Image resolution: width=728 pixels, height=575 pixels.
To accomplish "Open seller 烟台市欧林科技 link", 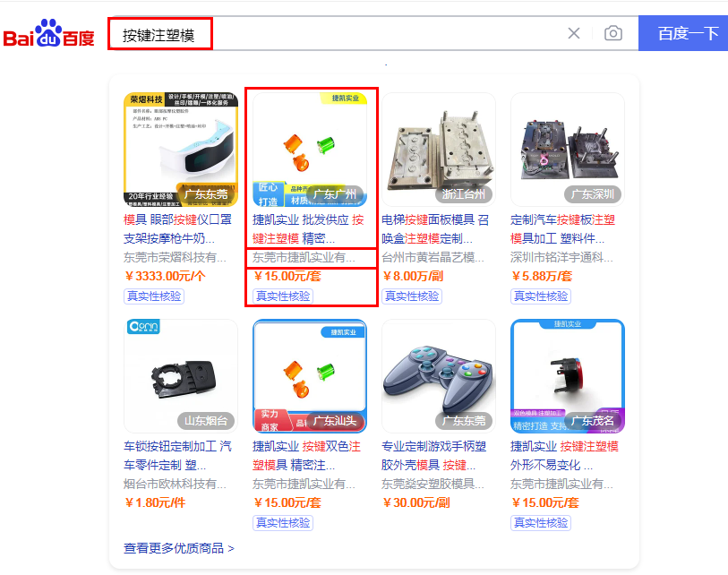I will (175, 484).
